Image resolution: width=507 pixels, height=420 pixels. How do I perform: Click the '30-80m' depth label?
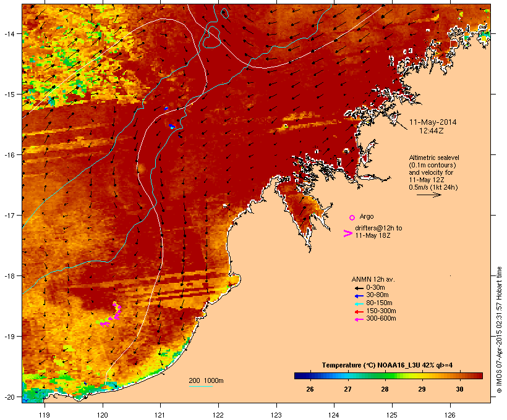[x=377, y=295]
